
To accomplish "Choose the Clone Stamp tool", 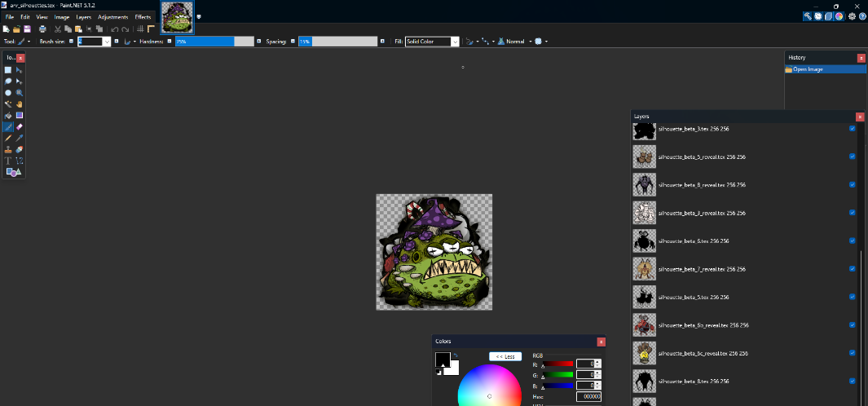I will pos(8,150).
